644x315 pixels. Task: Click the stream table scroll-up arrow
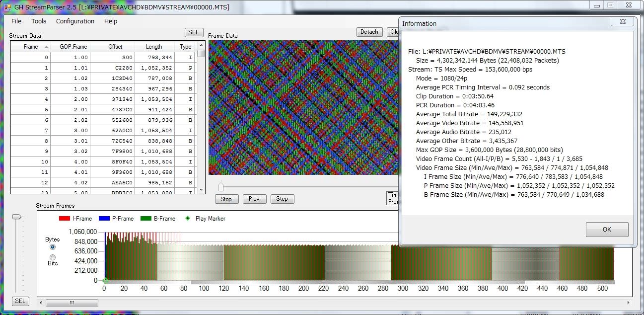pyautogui.click(x=201, y=45)
